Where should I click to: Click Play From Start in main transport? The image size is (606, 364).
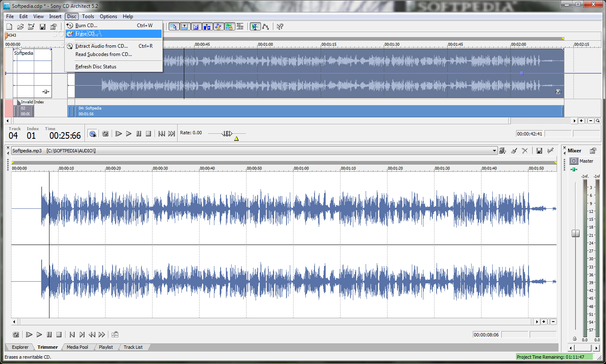coord(119,134)
